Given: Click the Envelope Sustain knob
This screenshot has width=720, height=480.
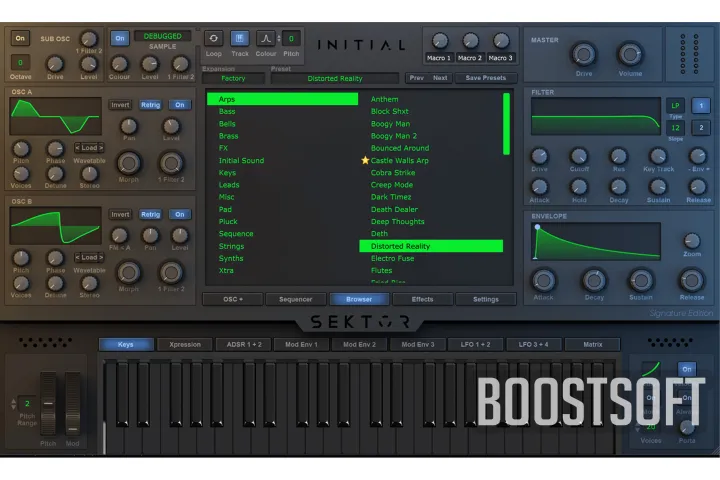Looking at the screenshot, I should pyautogui.click(x=641, y=281).
